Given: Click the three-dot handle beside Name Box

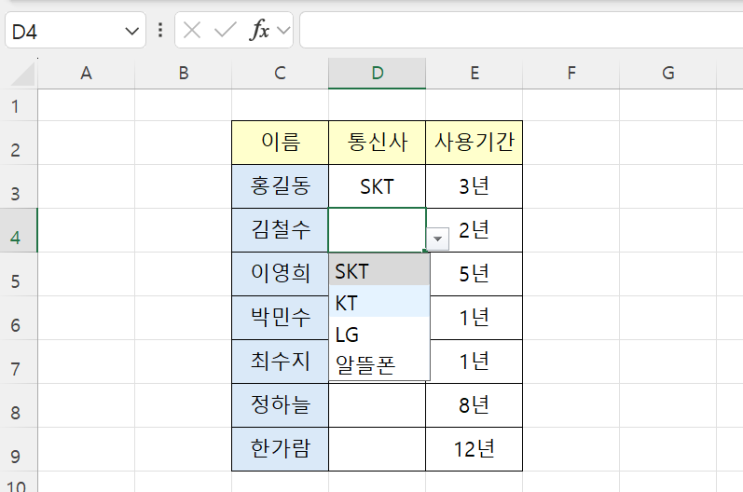Looking at the screenshot, I should [x=160, y=30].
